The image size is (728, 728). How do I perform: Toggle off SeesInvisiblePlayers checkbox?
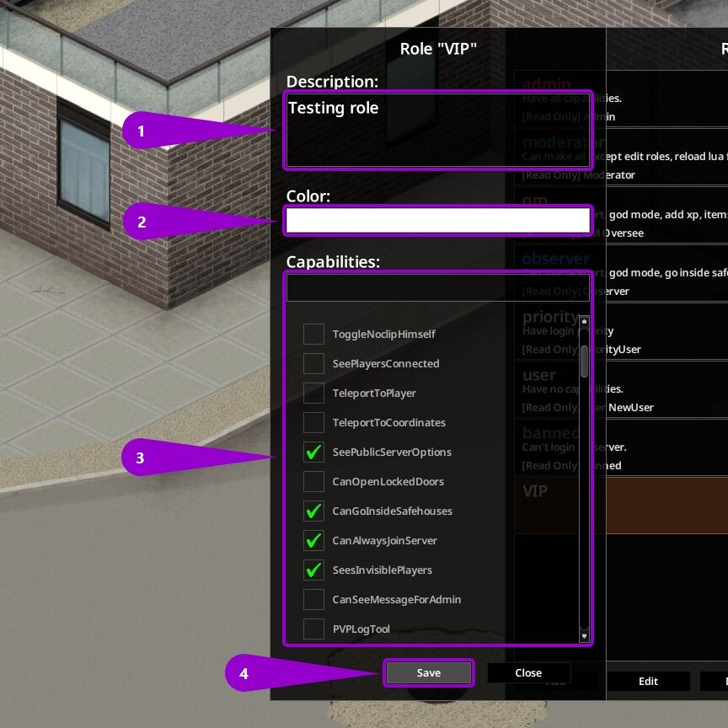click(313, 570)
